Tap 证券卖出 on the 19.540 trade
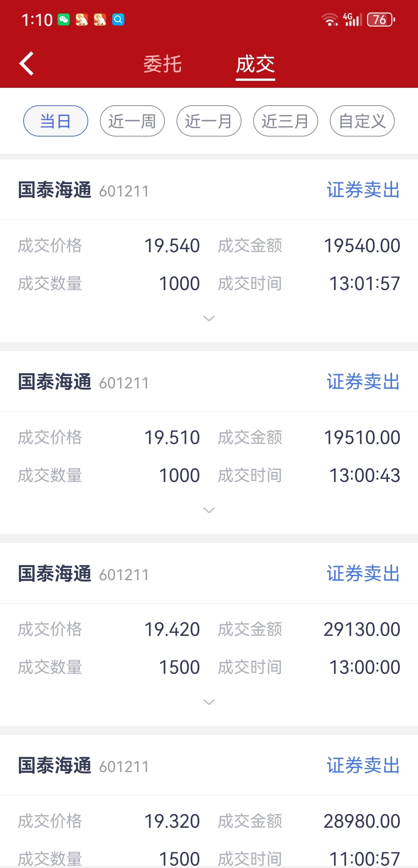The image size is (418, 868). tap(363, 190)
